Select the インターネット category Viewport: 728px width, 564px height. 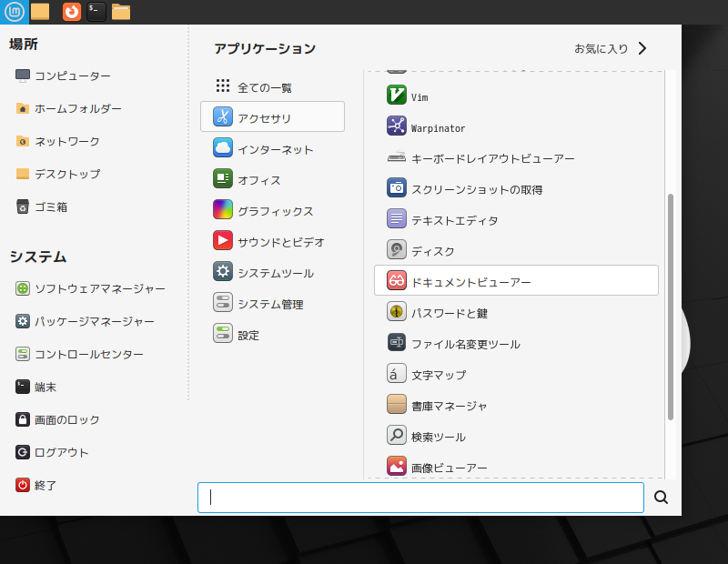pyautogui.click(x=272, y=149)
